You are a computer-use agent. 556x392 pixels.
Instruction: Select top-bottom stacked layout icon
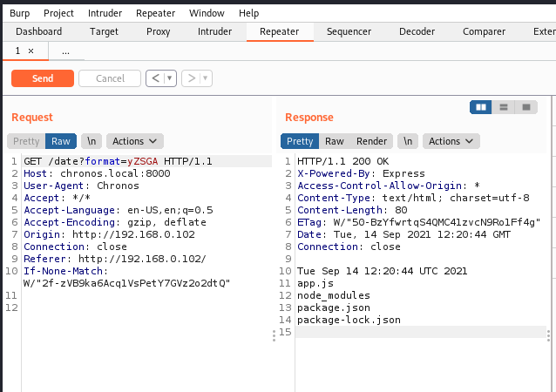coord(504,107)
